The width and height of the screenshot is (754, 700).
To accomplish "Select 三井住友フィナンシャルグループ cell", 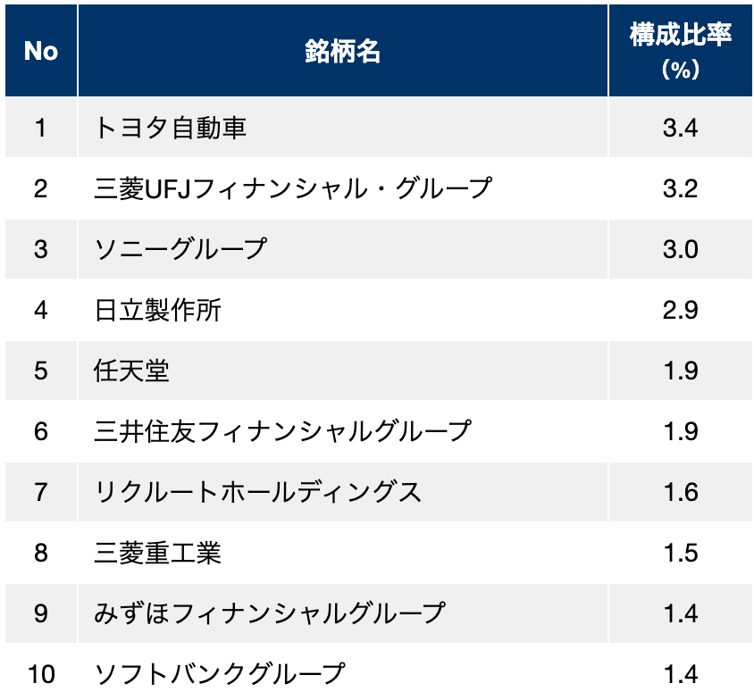I will pos(282,431).
